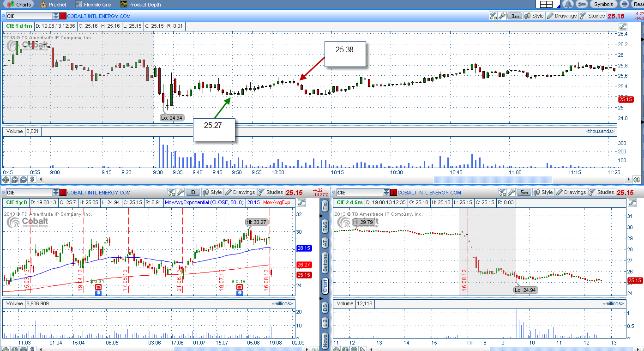
Task: Open the D timeframe selector
Action: tap(193, 192)
